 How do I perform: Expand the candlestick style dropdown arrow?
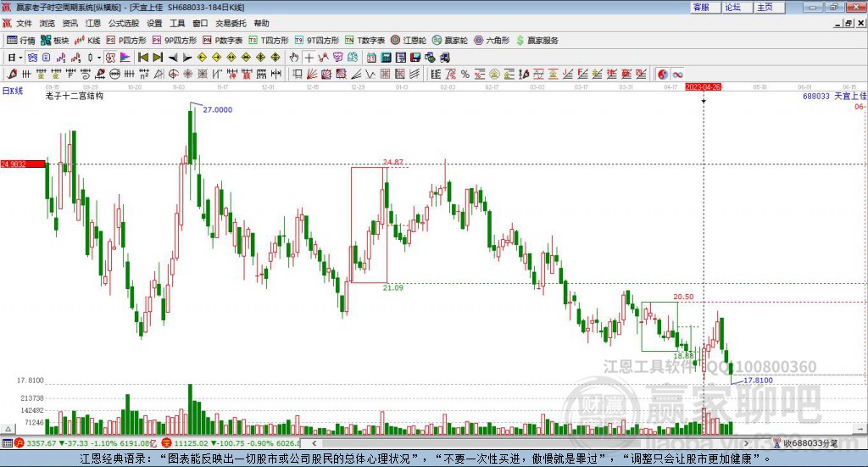[99, 58]
